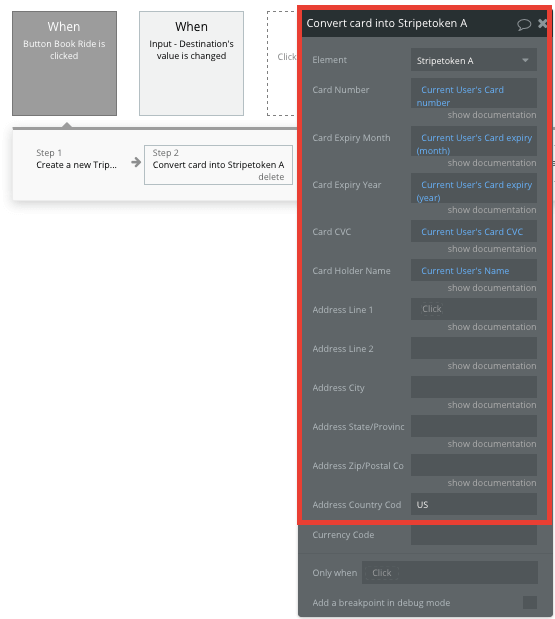Click the Only when condition field
This screenshot has width=555, height=619.
point(450,572)
